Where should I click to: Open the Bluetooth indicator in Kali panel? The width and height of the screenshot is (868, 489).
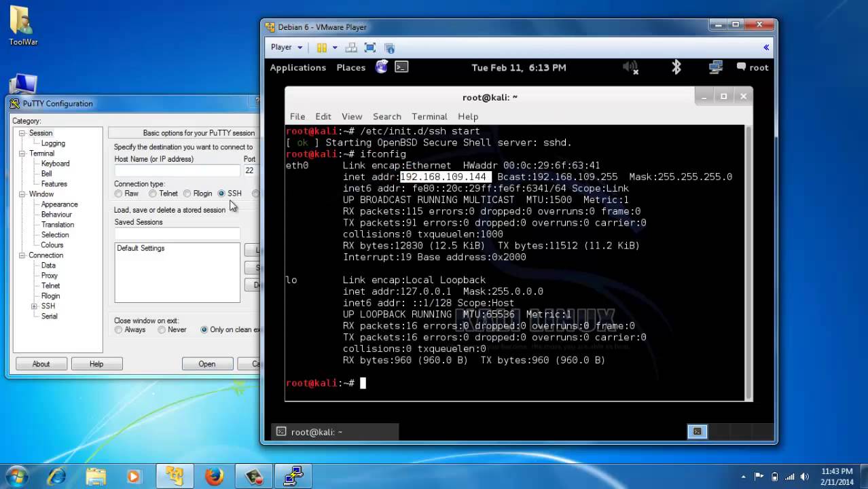coord(676,67)
